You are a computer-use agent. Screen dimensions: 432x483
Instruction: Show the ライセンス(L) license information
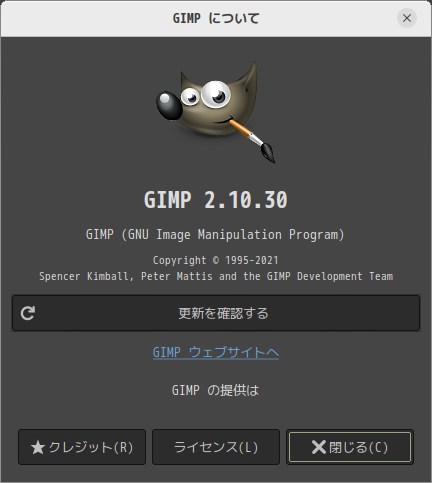pyautogui.click(x=216, y=447)
